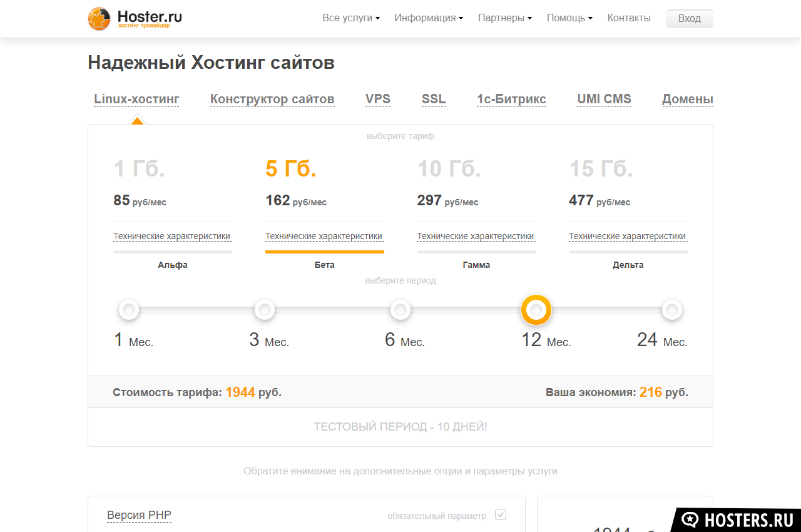Click the Hoster.ru logo
This screenshot has width=801, height=532.
pyautogui.click(x=135, y=19)
